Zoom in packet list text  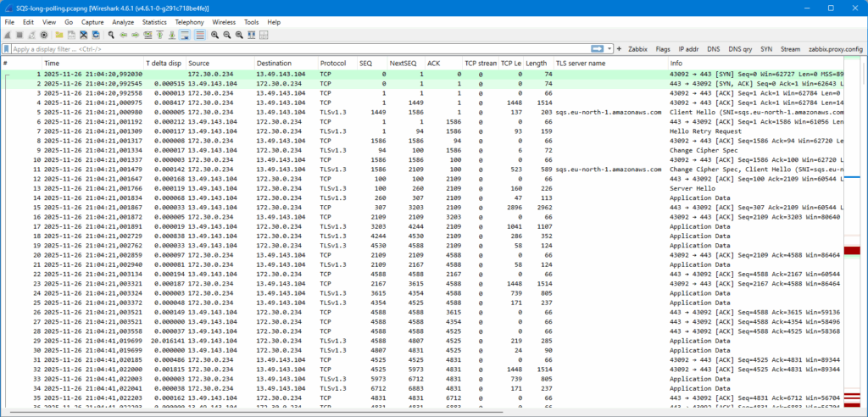coord(215,35)
